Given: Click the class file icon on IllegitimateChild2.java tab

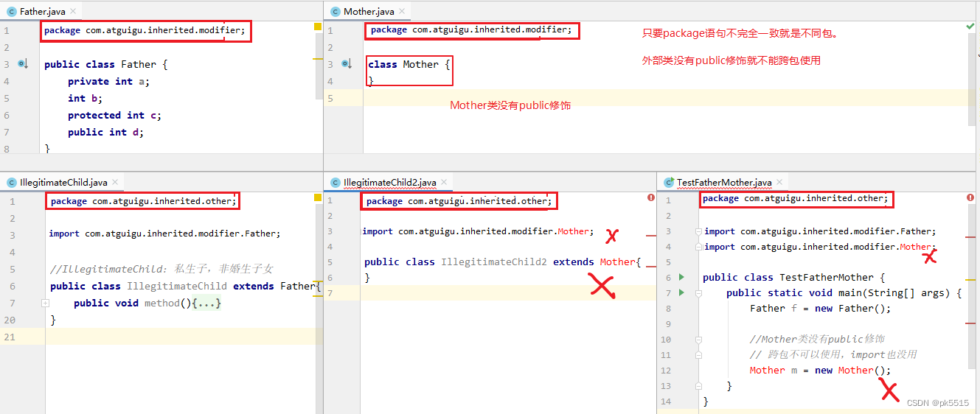Looking at the screenshot, I should point(336,183).
